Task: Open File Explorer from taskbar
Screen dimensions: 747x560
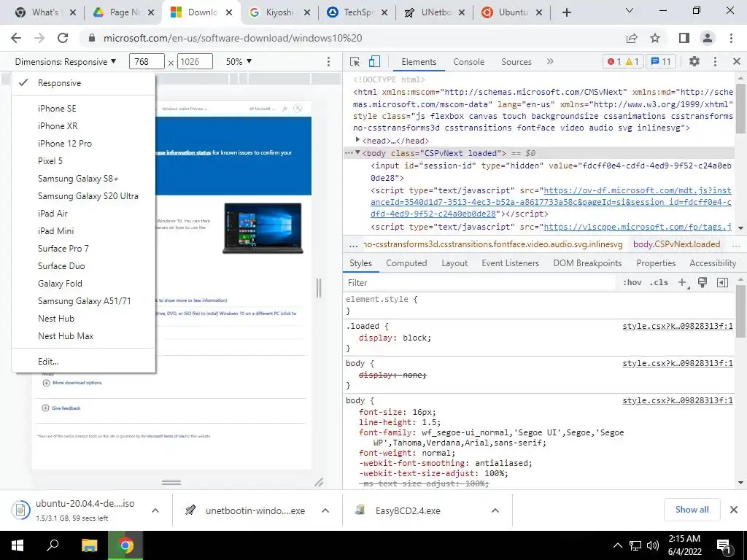Action: tap(89, 545)
